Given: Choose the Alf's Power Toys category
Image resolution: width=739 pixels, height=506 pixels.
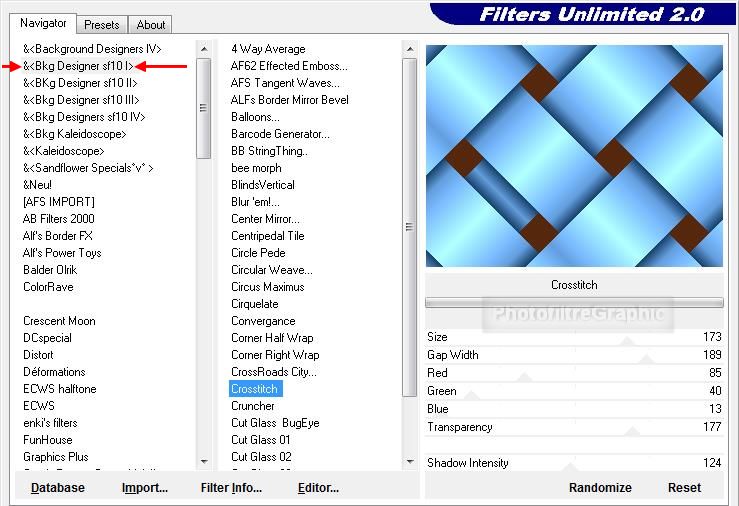Looking at the screenshot, I should [x=62, y=253].
